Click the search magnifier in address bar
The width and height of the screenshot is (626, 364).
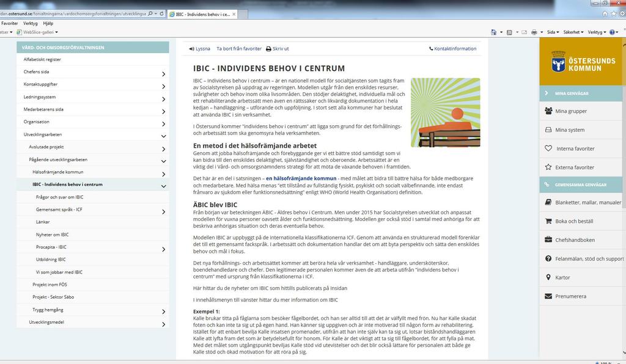click(x=150, y=13)
